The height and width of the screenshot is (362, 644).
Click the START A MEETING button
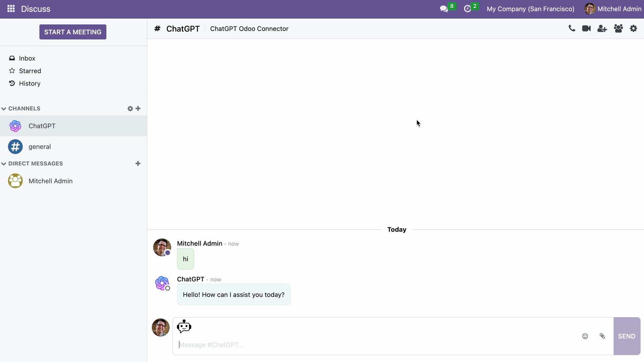coord(73,32)
